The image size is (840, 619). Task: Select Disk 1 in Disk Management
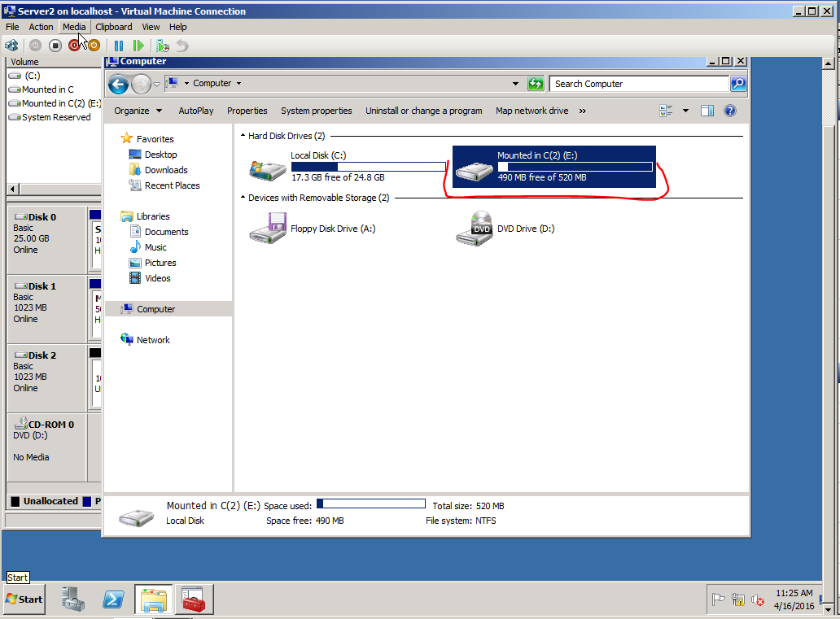(x=47, y=308)
